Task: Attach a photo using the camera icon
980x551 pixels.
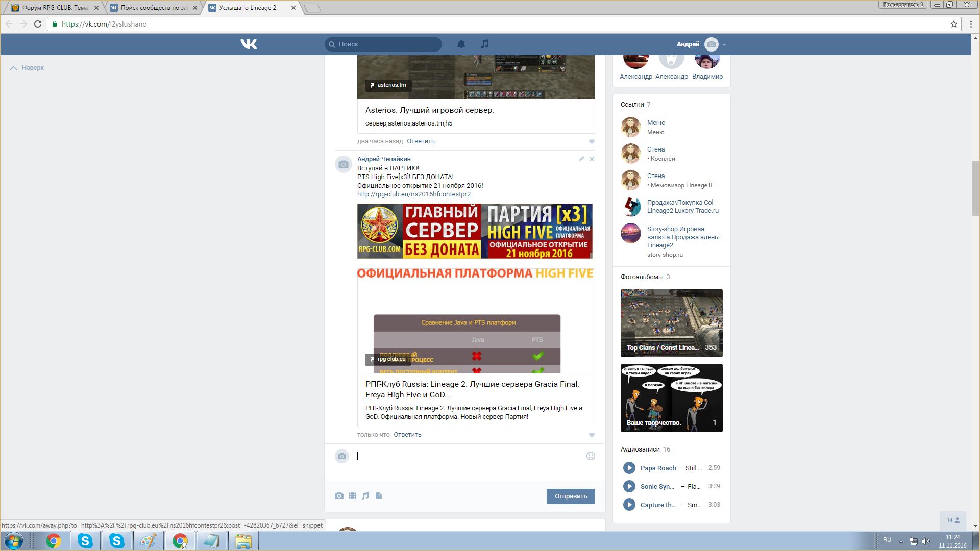Action: pyautogui.click(x=339, y=496)
